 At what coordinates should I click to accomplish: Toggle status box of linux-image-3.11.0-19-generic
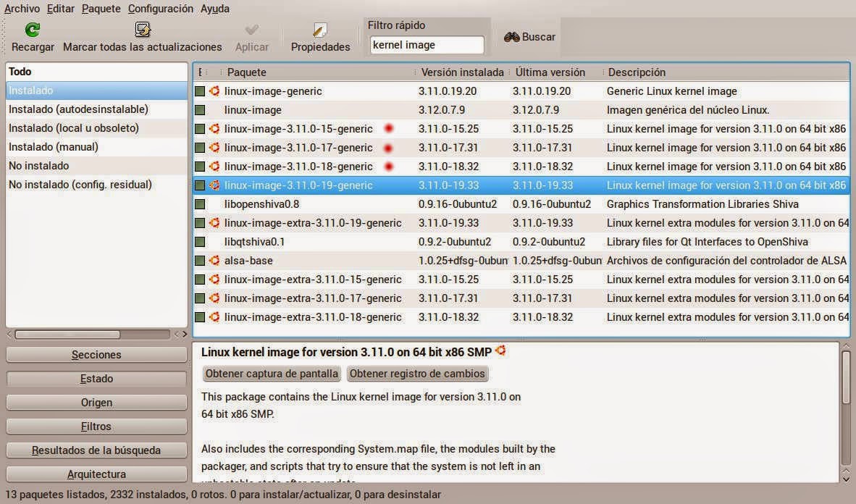pos(201,185)
